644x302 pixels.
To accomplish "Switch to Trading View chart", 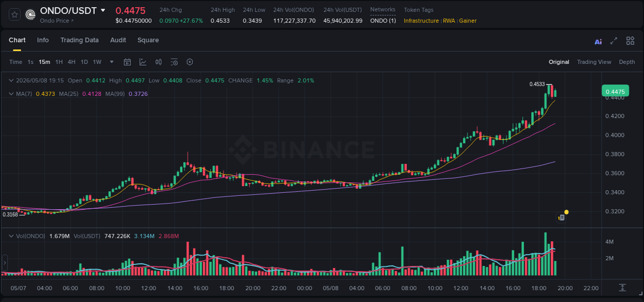I will pos(594,62).
